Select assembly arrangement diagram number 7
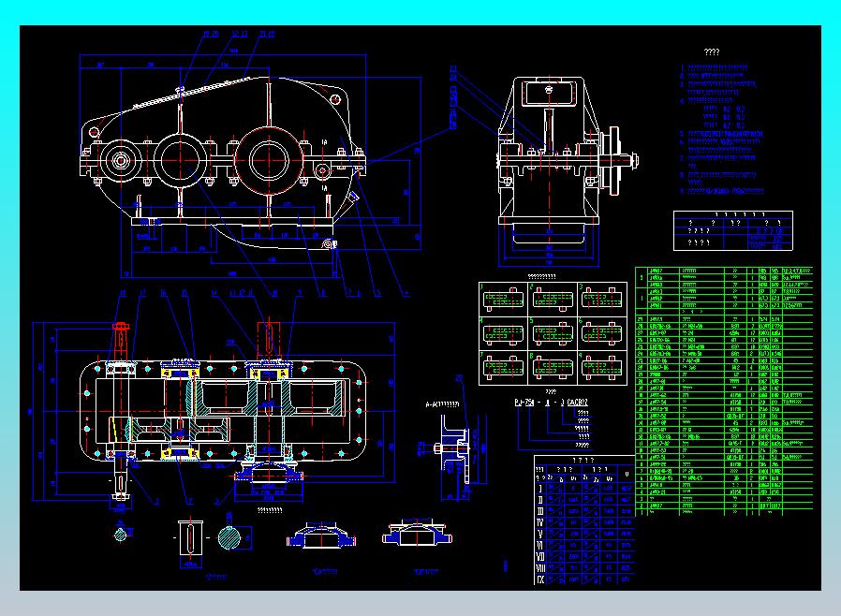Viewport: 841px width, 616px height. 503,367
